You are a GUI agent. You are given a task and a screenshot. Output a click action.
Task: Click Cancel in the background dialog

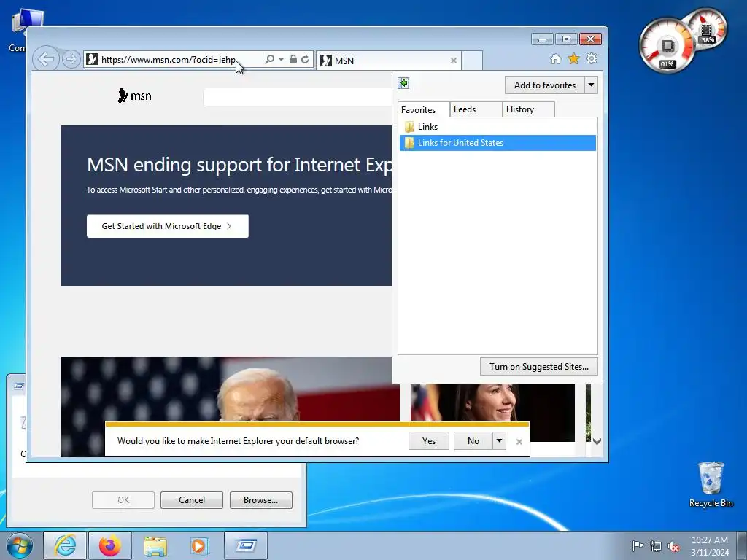(x=192, y=500)
